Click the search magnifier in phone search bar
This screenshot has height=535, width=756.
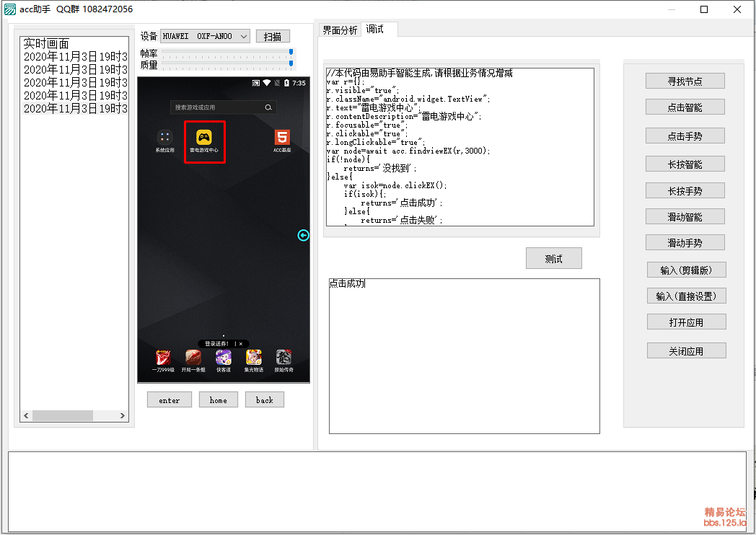(268, 107)
